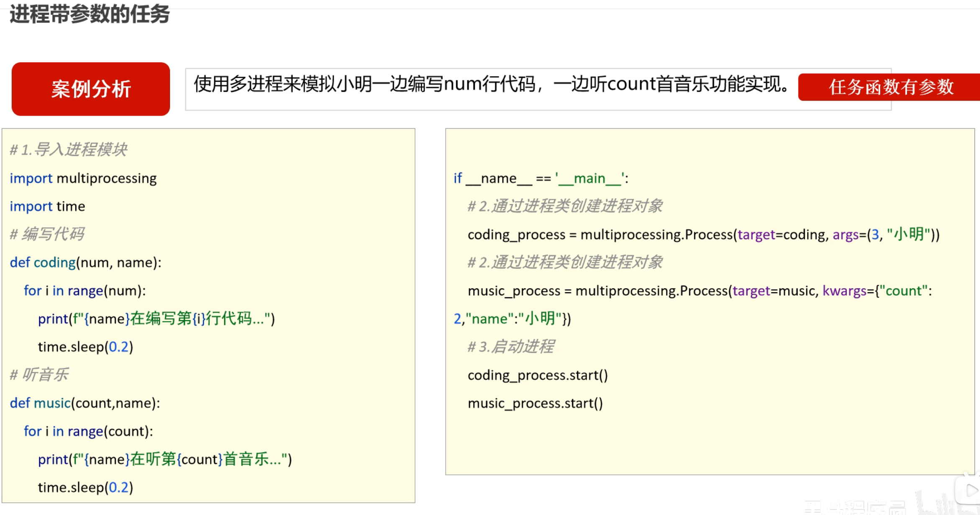Click the import time code line

(47, 206)
